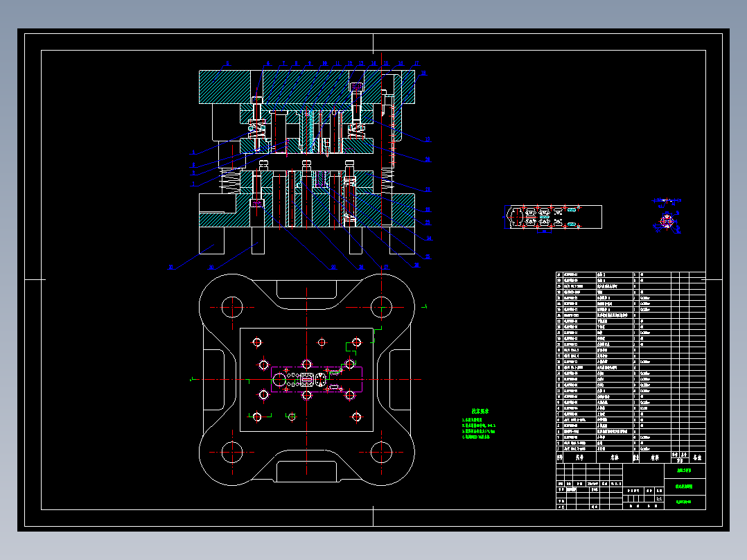Image resolution: width=747 pixels, height=560 pixels.
Task: Select the left side slot in the plan view
Action: click(x=214, y=379)
